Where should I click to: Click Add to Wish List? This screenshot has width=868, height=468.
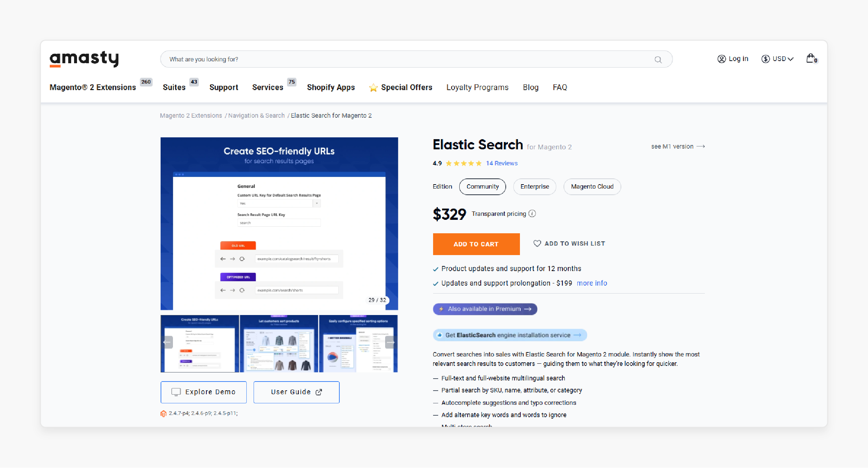pos(569,243)
